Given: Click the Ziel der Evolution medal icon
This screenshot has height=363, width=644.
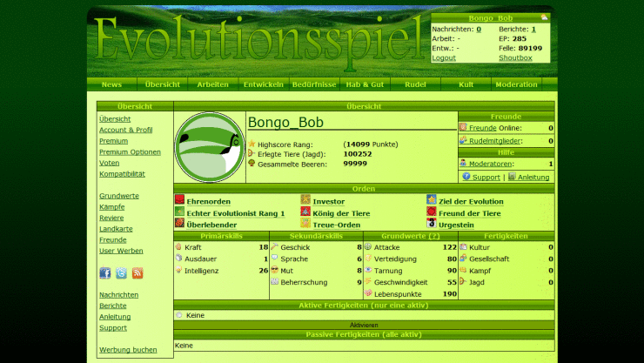Looking at the screenshot, I should 432,200.
